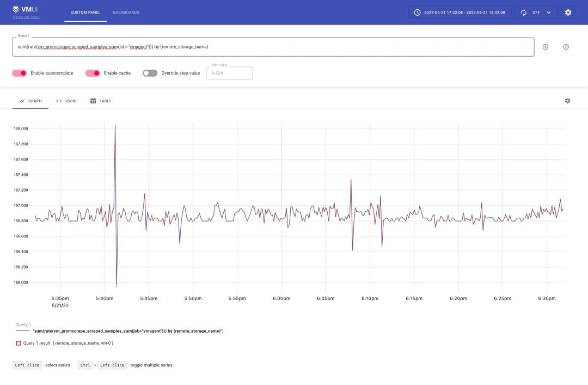The height and width of the screenshot is (385, 588).
Task: Turn off the Enable cache switch
Action: click(x=93, y=73)
